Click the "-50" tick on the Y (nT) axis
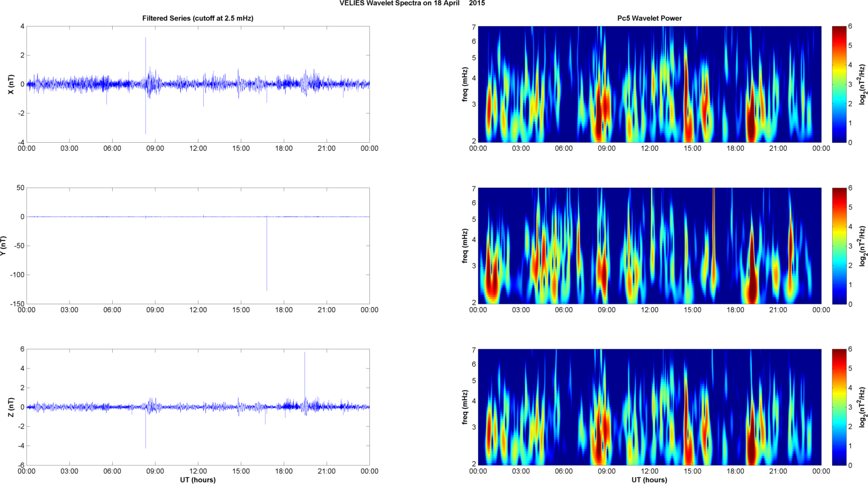 click(x=18, y=246)
